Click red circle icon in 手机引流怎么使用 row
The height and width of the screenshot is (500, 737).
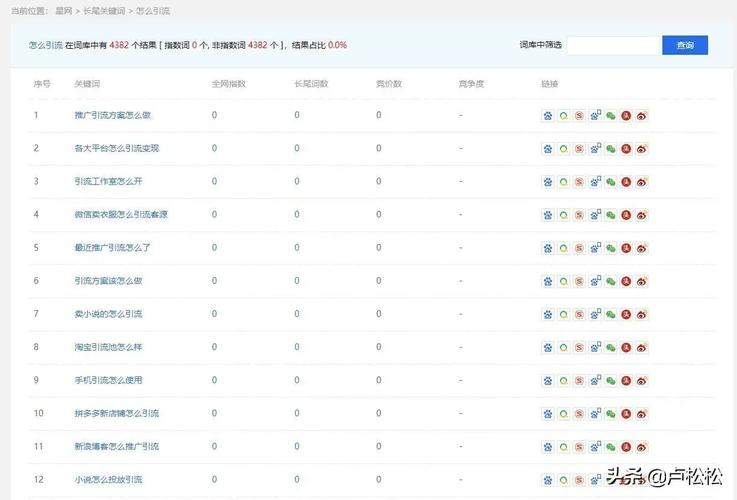tap(626, 381)
